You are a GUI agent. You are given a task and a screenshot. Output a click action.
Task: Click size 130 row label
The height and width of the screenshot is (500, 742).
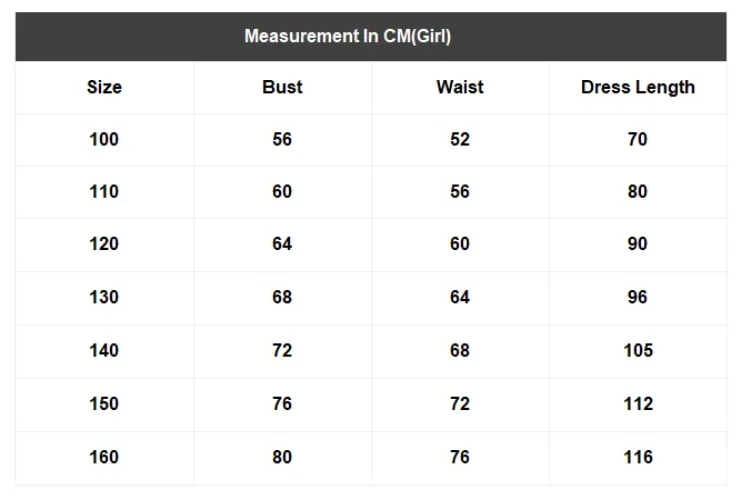click(104, 297)
